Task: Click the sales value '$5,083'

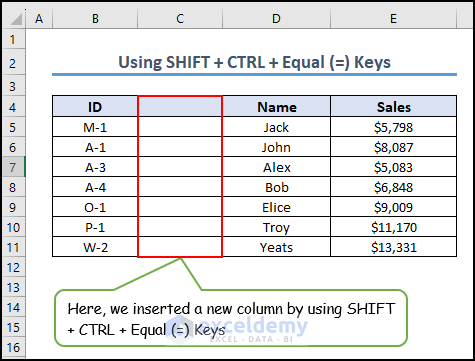Action: [x=393, y=167]
